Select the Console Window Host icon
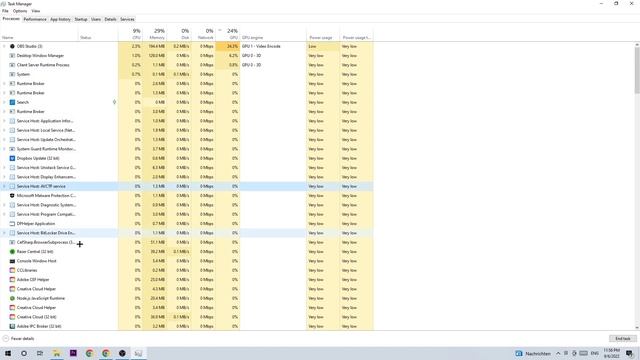 (x=12, y=261)
